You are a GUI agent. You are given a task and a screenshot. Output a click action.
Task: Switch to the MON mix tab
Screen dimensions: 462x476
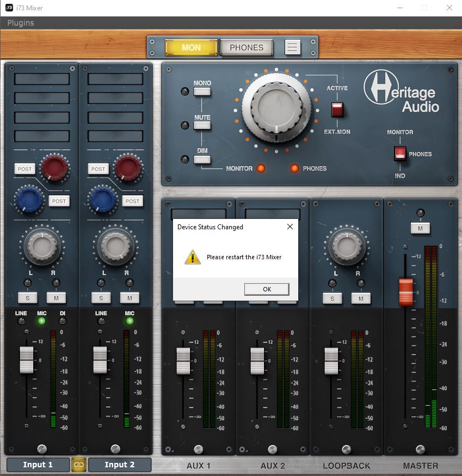click(x=192, y=47)
